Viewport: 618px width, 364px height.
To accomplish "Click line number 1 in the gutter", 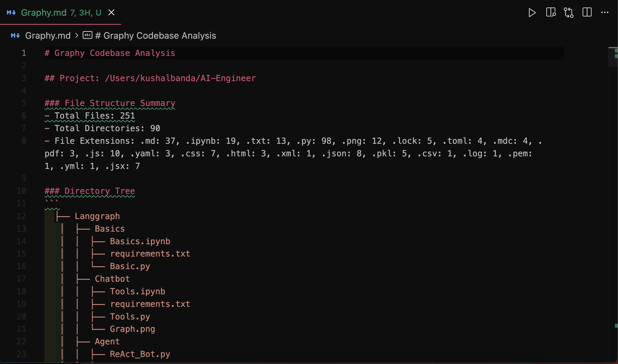I will 24,53.
